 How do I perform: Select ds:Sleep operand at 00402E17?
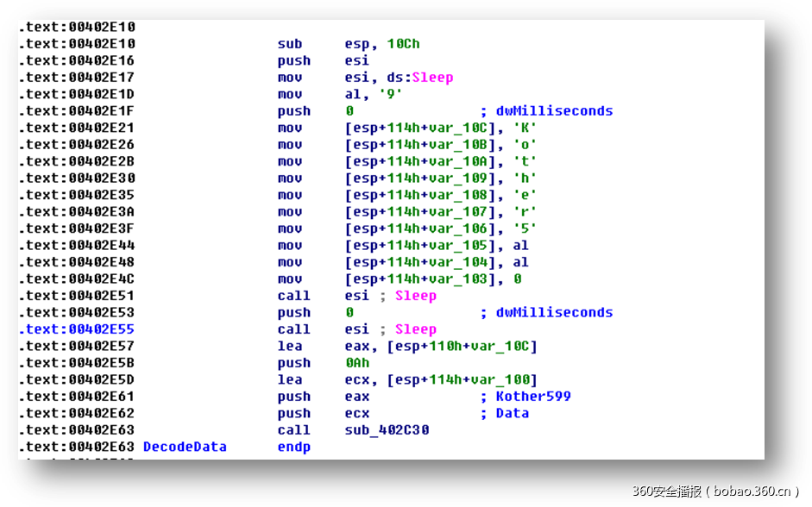point(420,78)
